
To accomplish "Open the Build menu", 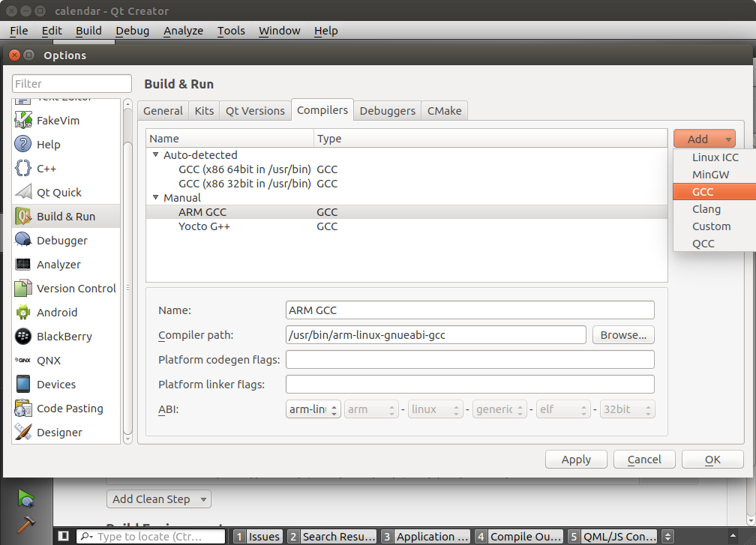I will (88, 31).
